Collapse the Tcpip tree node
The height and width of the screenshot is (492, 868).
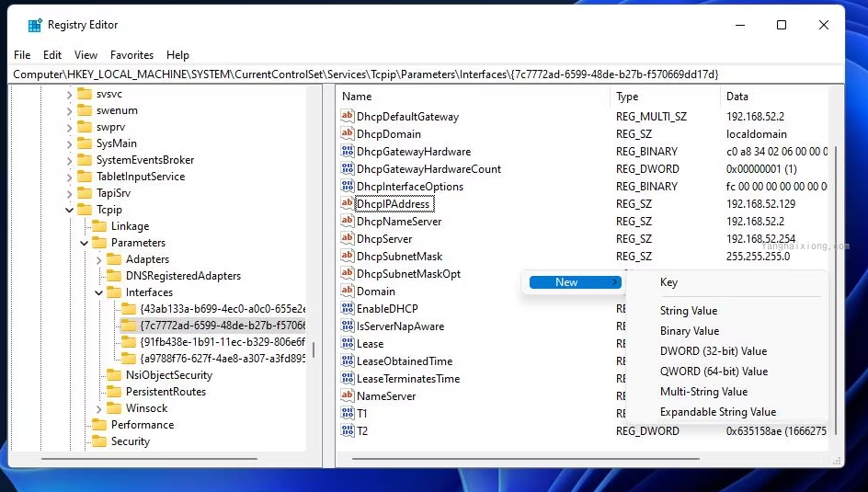click(69, 210)
